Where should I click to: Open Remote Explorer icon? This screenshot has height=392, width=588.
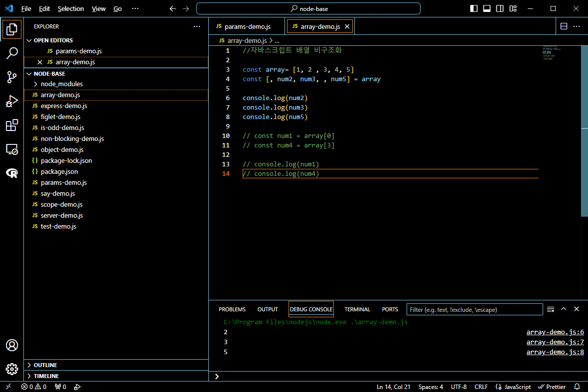point(11,149)
